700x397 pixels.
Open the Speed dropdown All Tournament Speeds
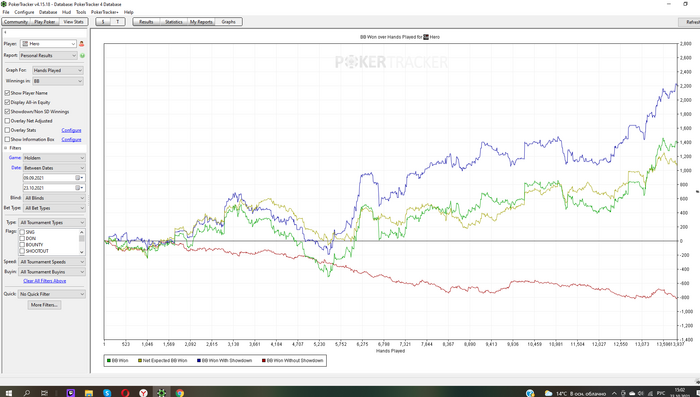pyautogui.click(x=52, y=262)
